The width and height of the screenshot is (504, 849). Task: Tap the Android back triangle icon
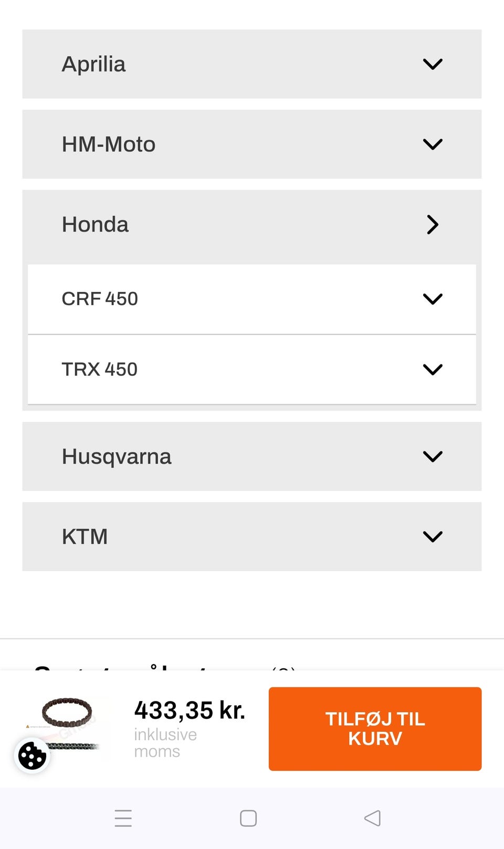pos(372,818)
